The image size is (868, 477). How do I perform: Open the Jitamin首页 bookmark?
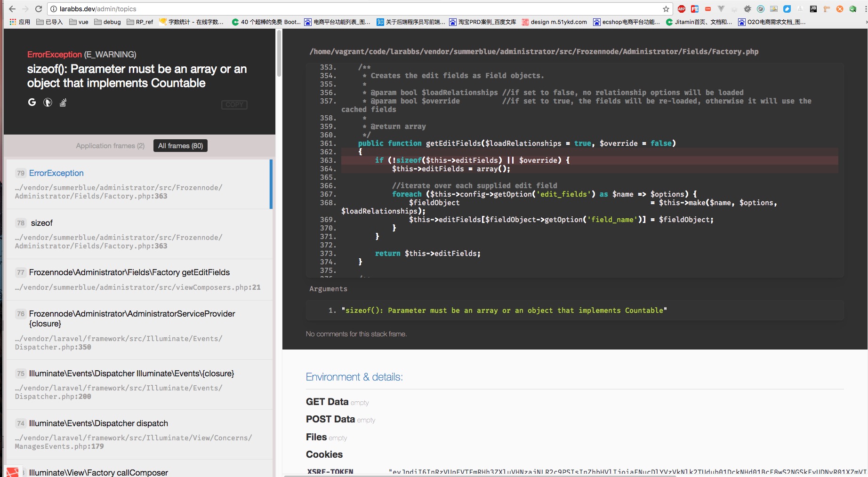[x=699, y=22]
